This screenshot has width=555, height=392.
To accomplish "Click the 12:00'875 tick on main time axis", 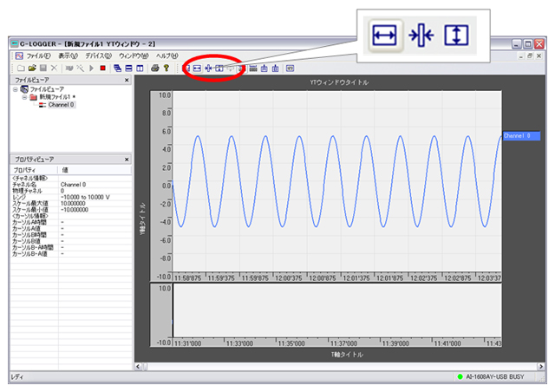I will tap(323, 278).
